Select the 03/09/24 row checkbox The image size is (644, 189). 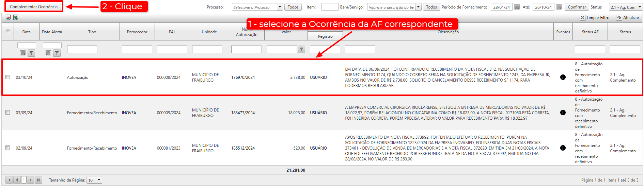point(8,113)
